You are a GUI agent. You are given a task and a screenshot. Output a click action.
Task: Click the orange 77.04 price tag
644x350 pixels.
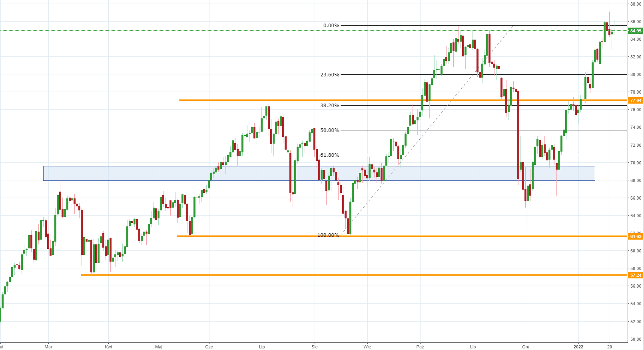pos(635,100)
